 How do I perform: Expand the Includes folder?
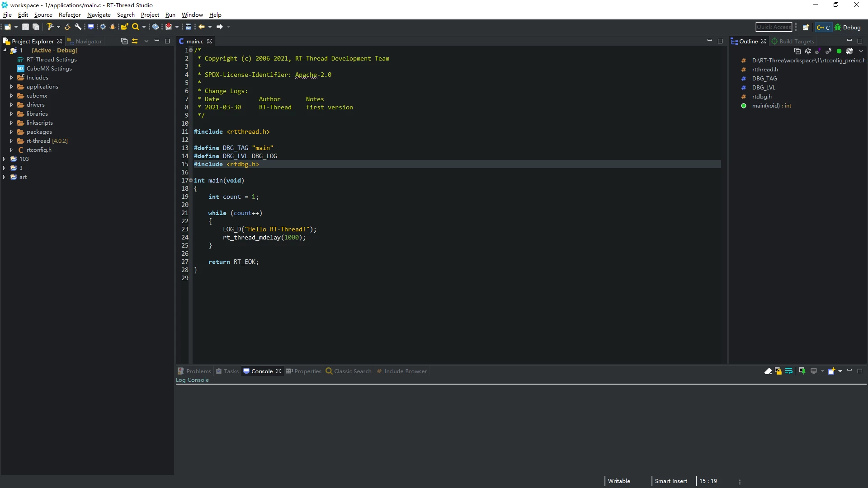11,78
